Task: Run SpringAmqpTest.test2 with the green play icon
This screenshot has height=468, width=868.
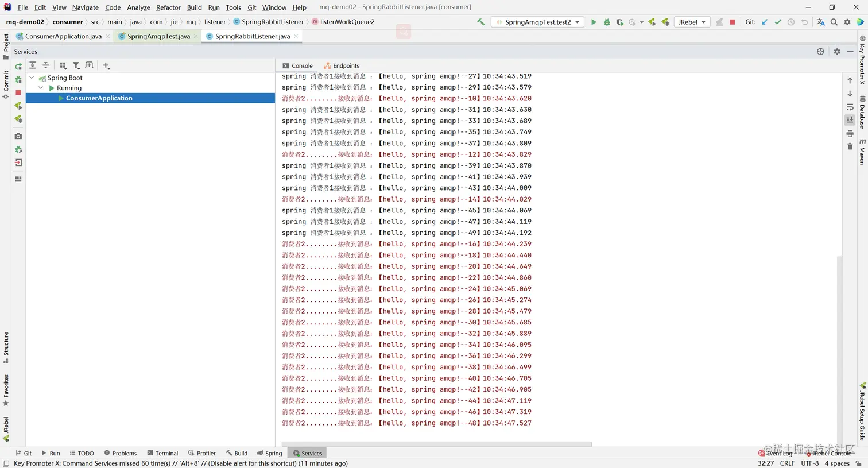Action: pos(594,22)
